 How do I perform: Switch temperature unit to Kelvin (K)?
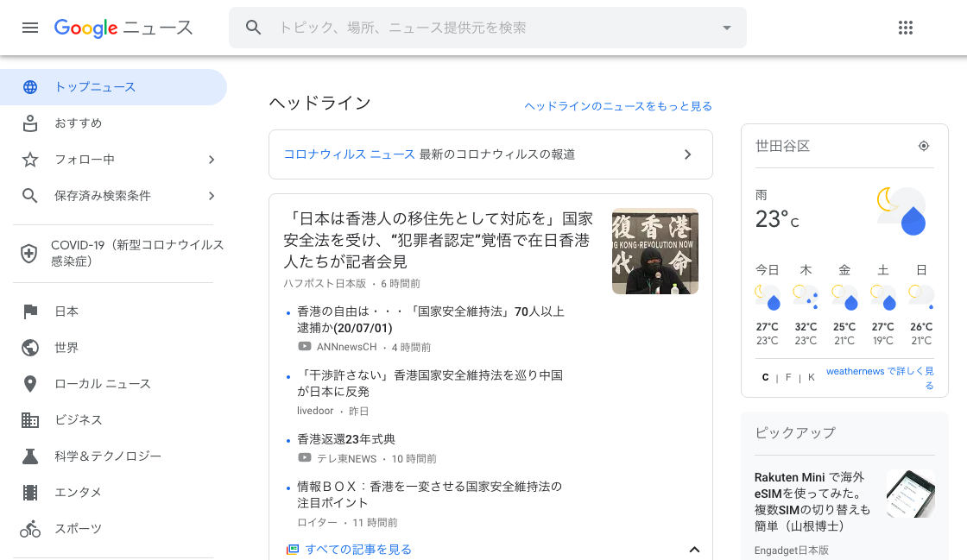(x=811, y=377)
